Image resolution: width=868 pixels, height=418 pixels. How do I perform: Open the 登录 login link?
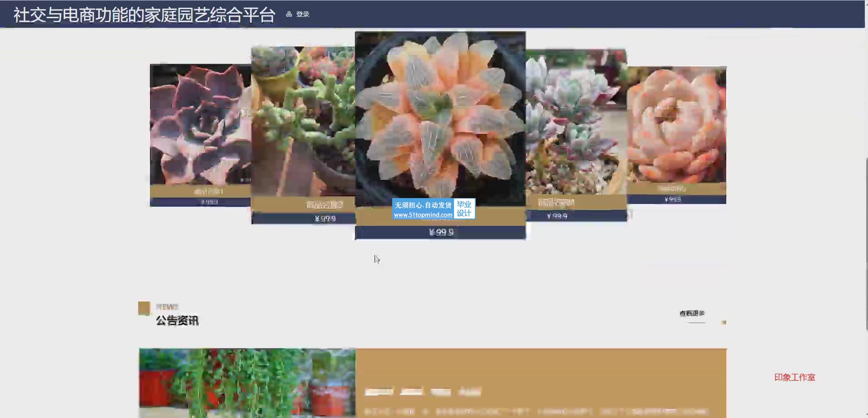(303, 14)
